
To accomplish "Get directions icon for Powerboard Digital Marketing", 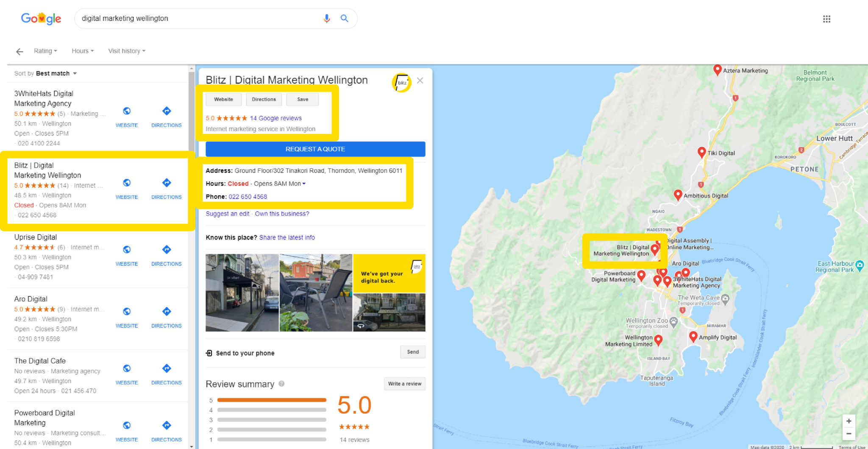I will point(167,425).
